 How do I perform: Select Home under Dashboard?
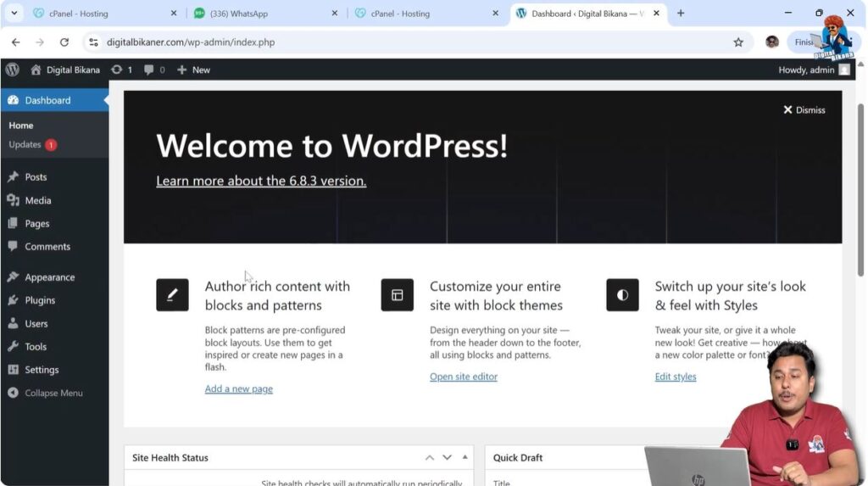21,126
